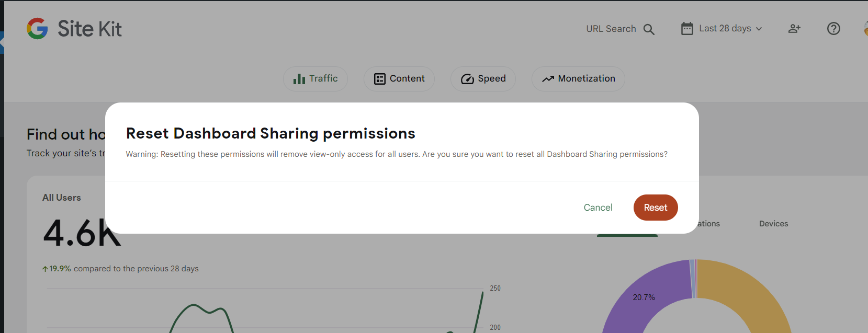Jump to the Content section
868x333 pixels.
point(399,79)
